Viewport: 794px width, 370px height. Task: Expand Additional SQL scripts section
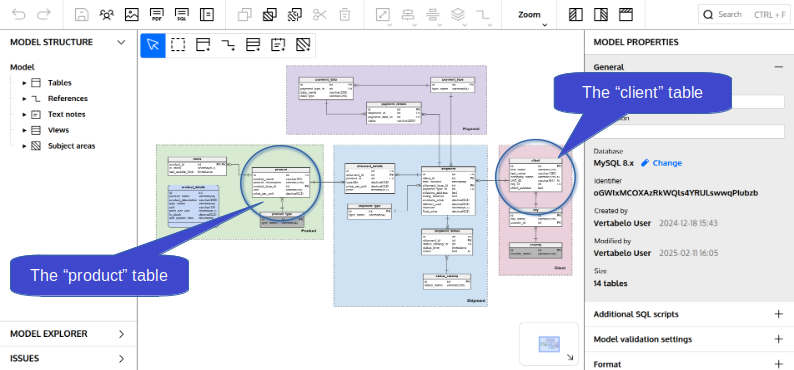pyautogui.click(x=779, y=314)
